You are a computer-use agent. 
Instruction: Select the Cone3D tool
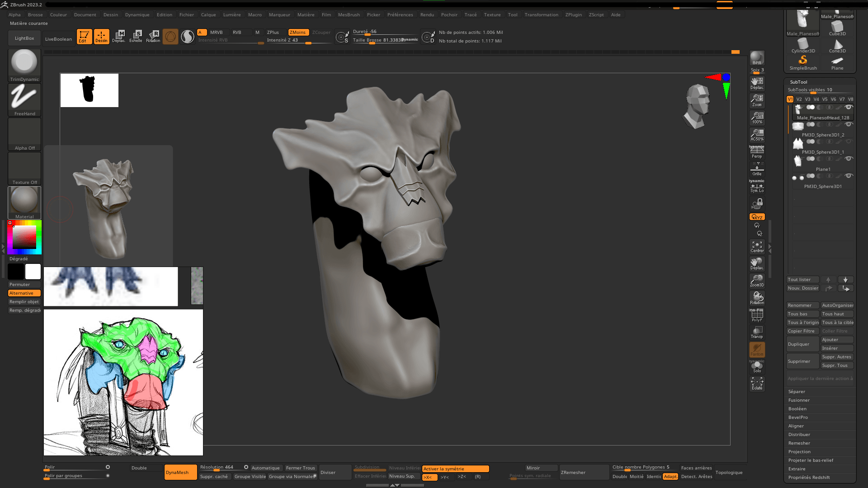[837, 46]
